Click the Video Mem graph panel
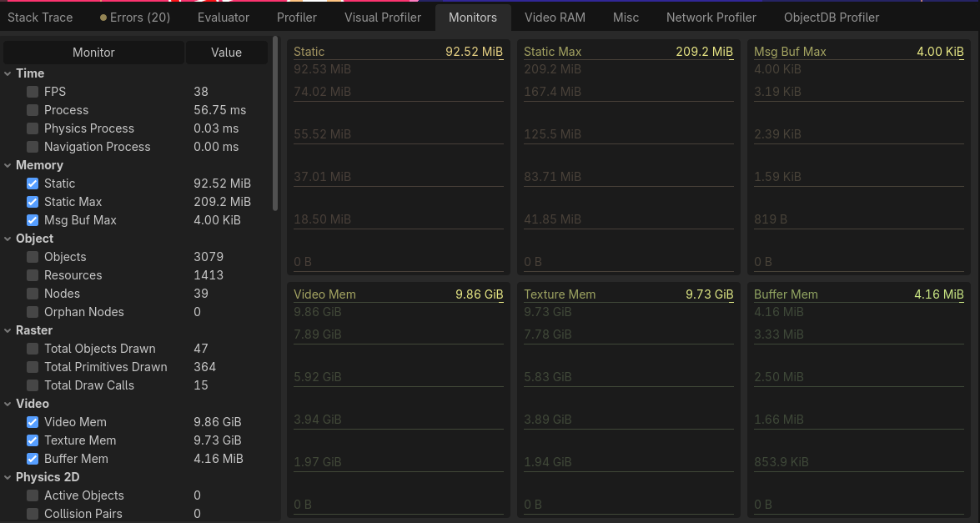This screenshot has width=980, height=523. click(x=398, y=400)
